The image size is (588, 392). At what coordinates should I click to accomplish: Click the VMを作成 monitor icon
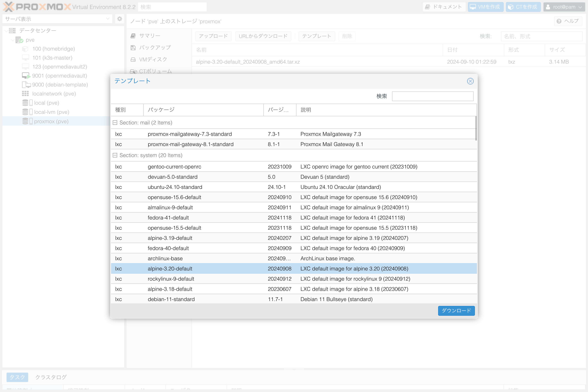coord(473,7)
